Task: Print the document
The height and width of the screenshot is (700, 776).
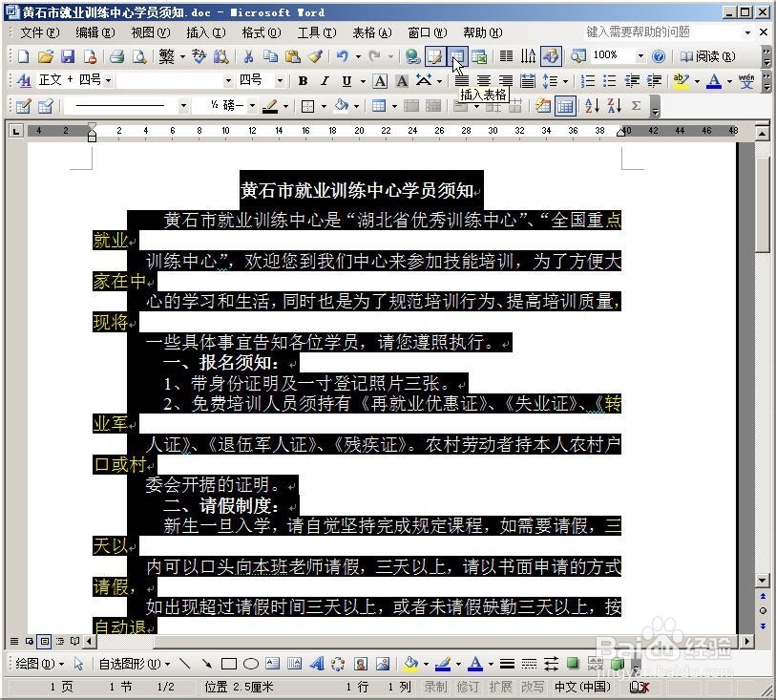Action: click(117, 56)
